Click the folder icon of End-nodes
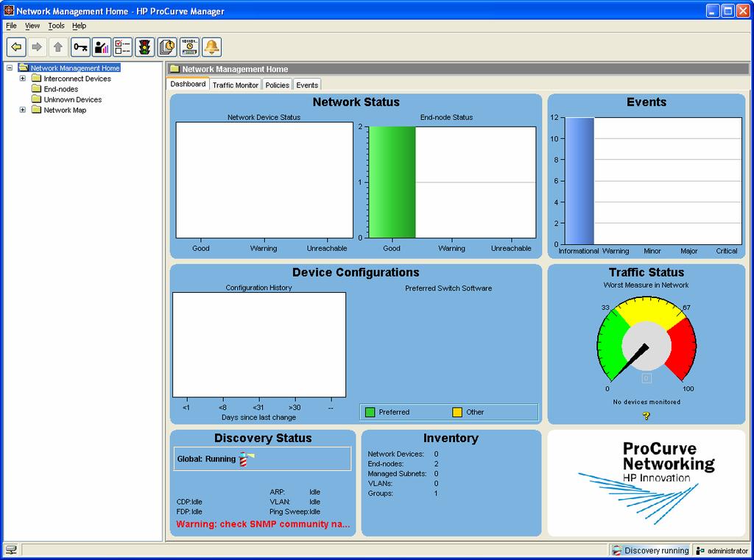The height and width of the screenshot is (560, 754). pos(37,89)
